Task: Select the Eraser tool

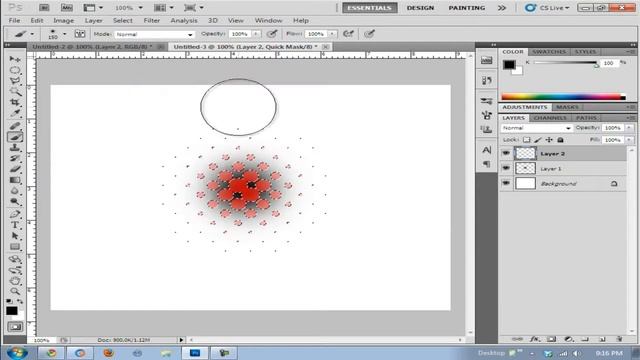Action: click(15, 169)
